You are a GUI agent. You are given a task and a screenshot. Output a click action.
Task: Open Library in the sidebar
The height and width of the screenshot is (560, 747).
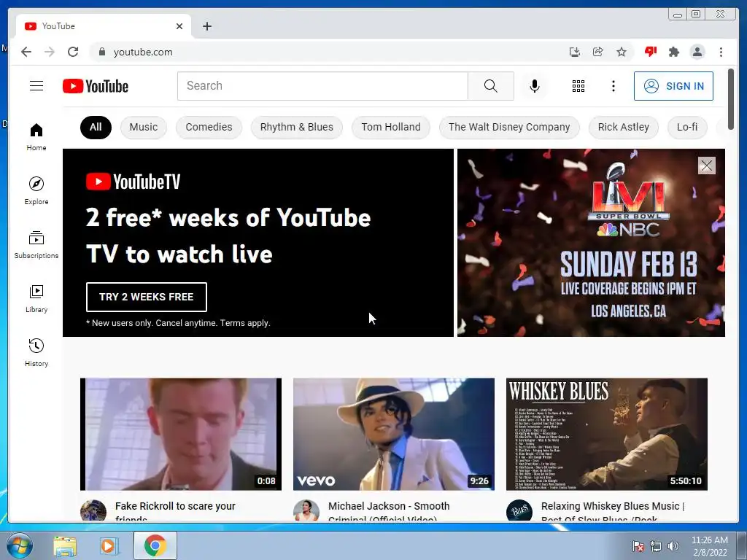tap(36, 298)
